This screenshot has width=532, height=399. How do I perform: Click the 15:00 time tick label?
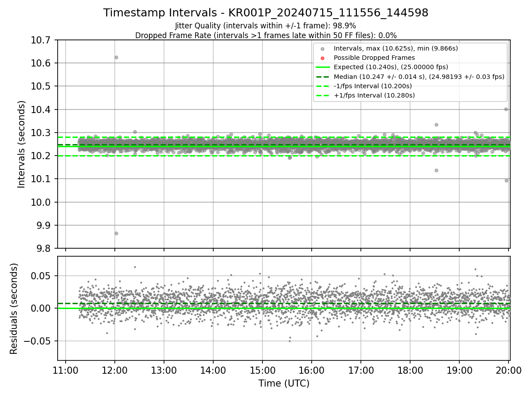[x=262, y=370]
